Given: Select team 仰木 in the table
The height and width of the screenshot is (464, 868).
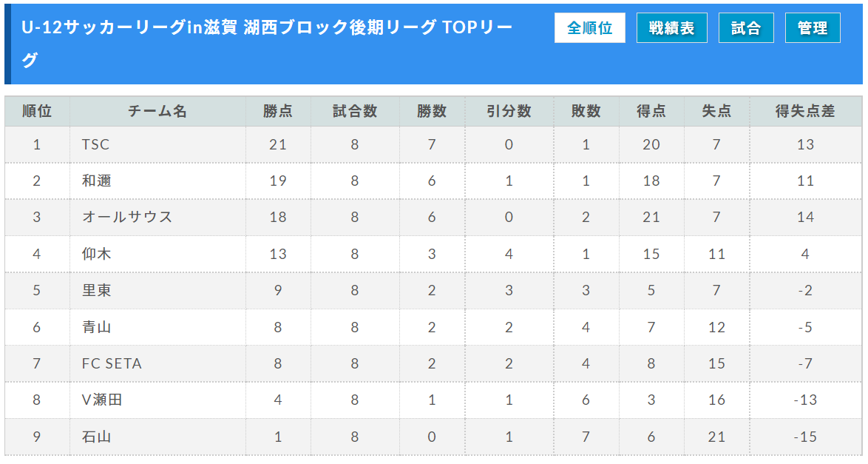Looking at the screenshot, I should pyautogui.click(x=97, y=254).
